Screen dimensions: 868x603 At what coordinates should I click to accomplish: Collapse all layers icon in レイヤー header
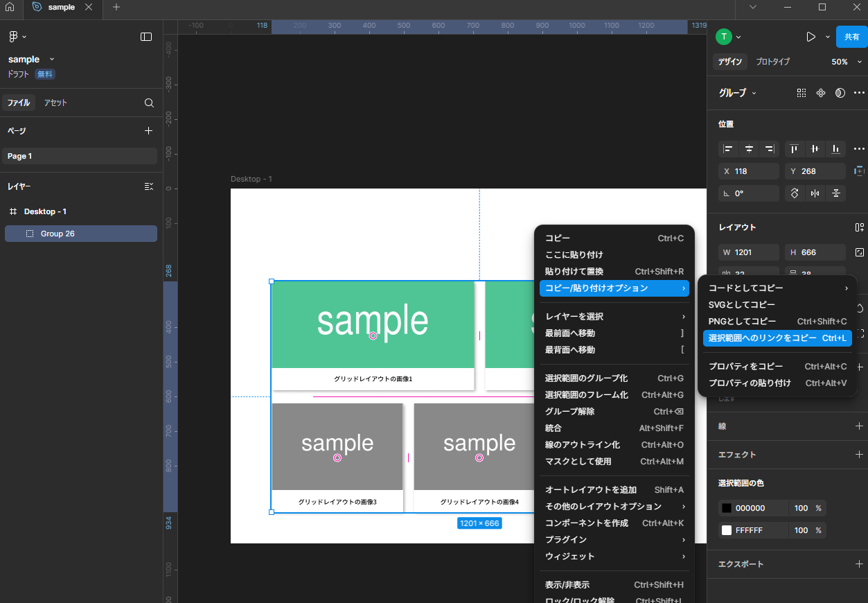tap(148, 186)
